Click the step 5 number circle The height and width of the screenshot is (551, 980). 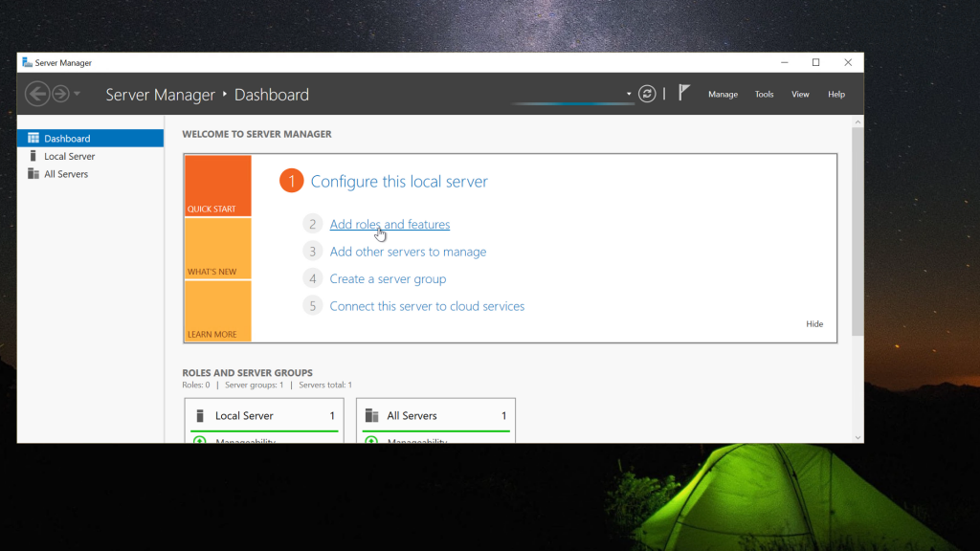click(x=313, y=306)
